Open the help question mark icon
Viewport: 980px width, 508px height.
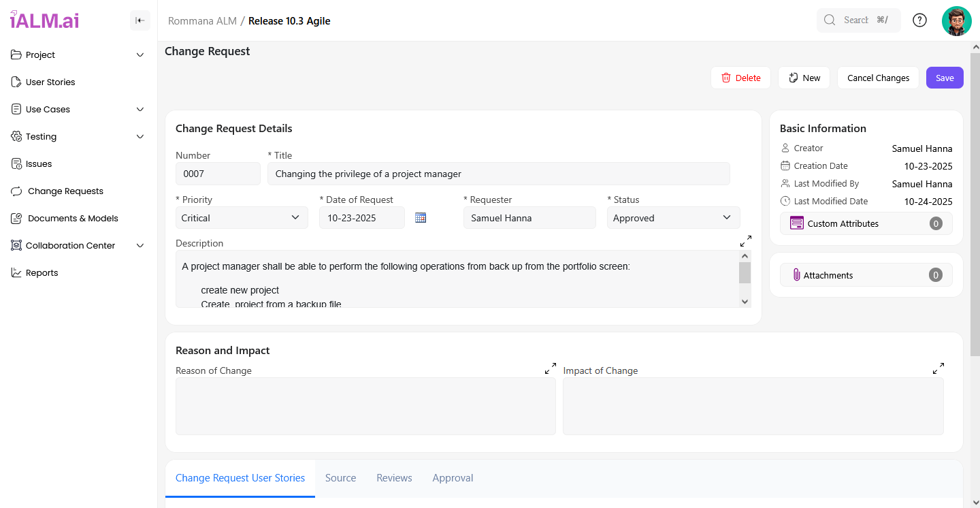[x=919, y=20]
